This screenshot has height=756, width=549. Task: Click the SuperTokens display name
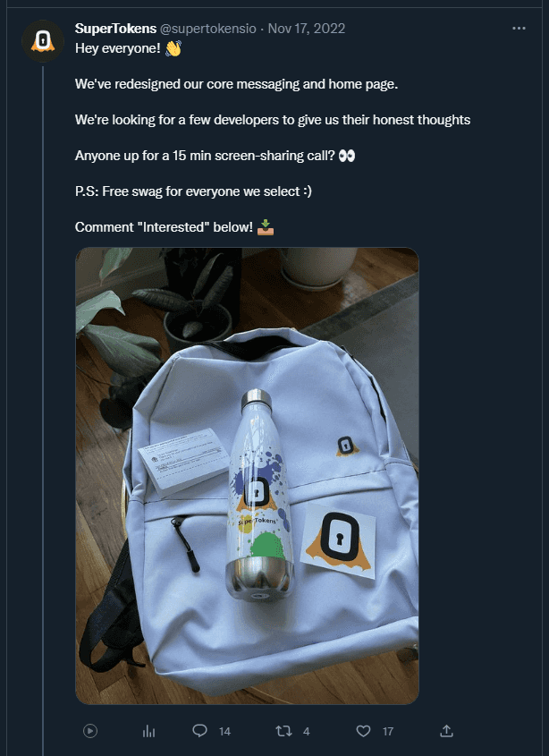tap(115, 29)
